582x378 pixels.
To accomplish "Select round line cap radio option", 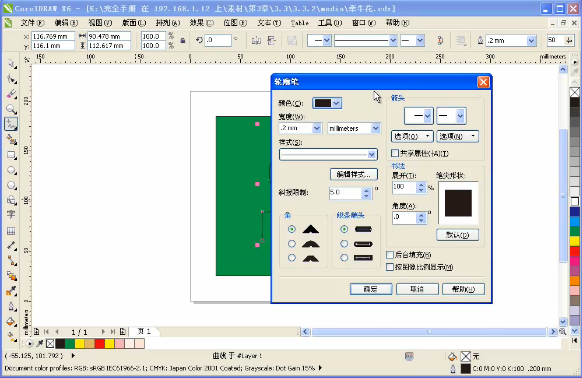I will coord(344,244).
